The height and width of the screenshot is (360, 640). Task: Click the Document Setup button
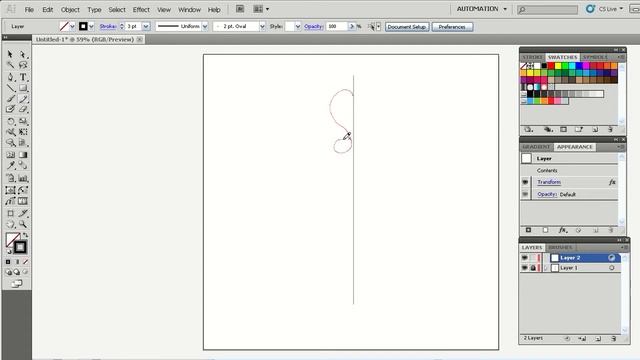[x=407, y=27]
